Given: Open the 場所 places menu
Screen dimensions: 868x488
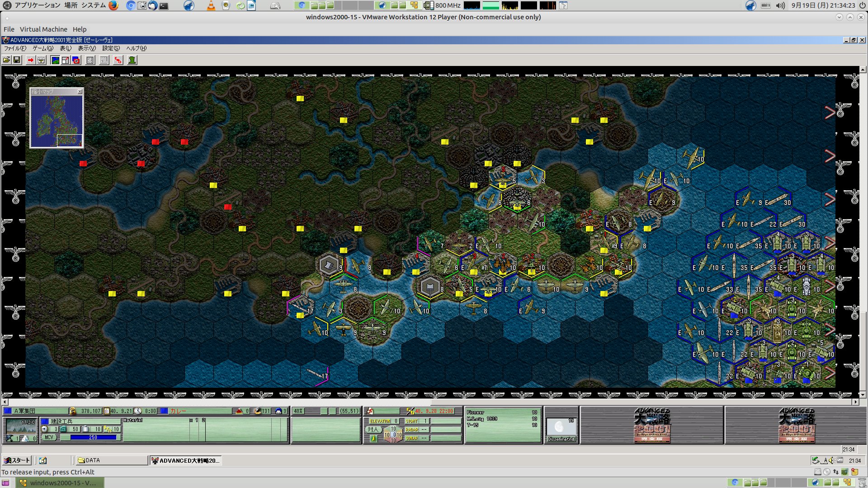Looking at the screenshot, I should point(71,5).
